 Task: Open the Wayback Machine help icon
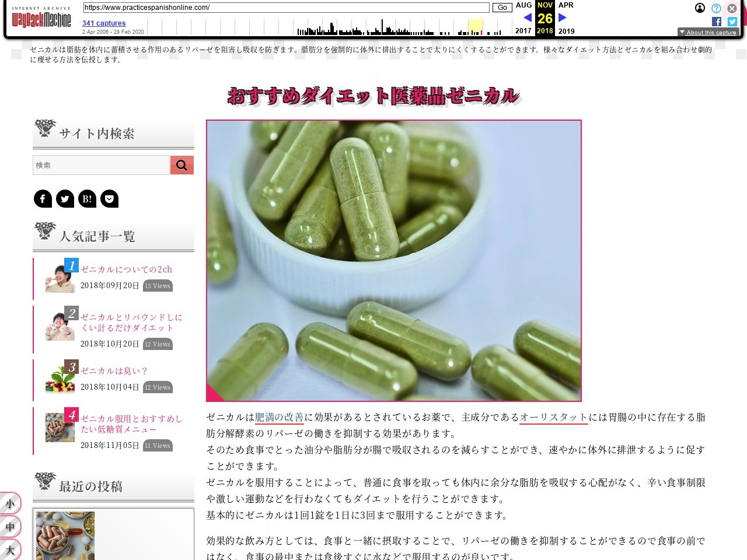coord(716,8)
